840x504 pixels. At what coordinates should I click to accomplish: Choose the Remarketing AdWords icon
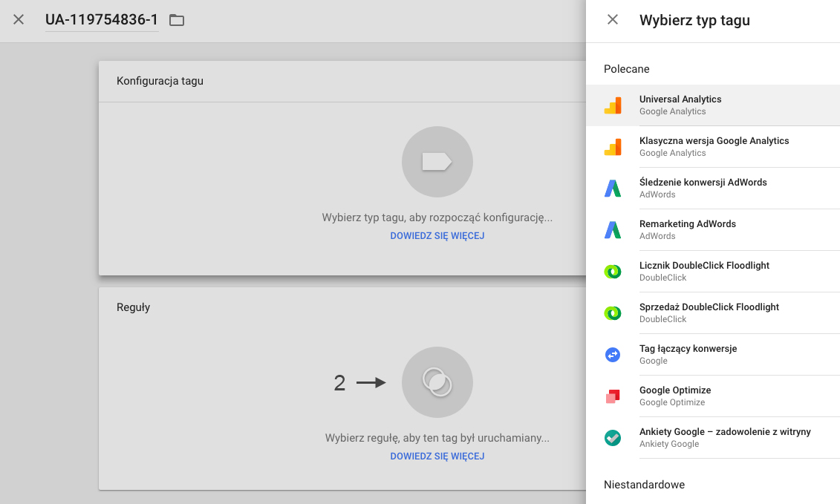612,230
